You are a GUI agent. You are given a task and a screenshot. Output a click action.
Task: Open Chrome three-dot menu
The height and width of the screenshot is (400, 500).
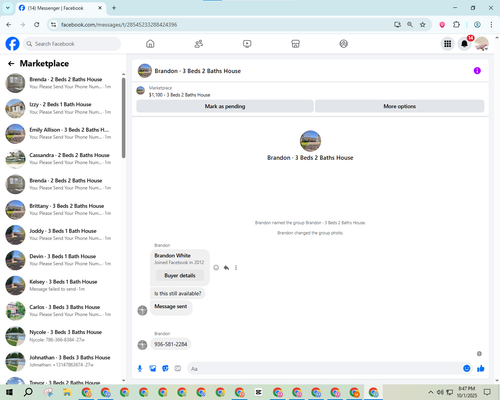tap(491, 25)
